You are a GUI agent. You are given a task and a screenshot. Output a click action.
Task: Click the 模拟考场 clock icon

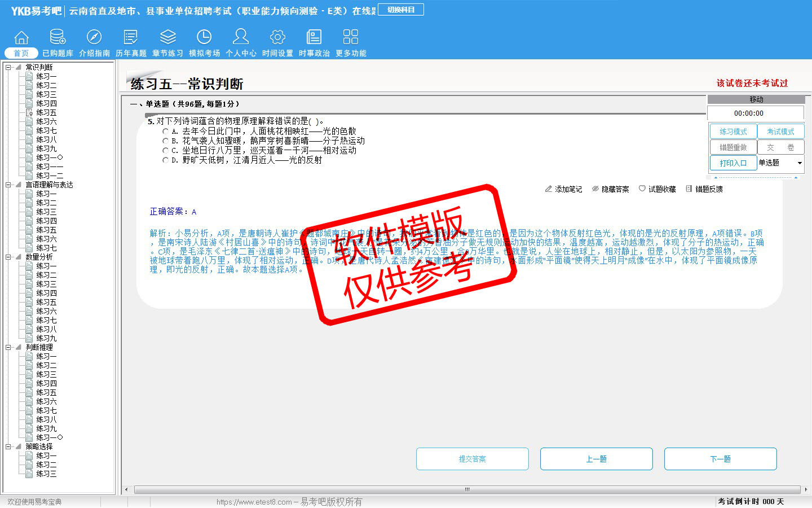(204, 37)
